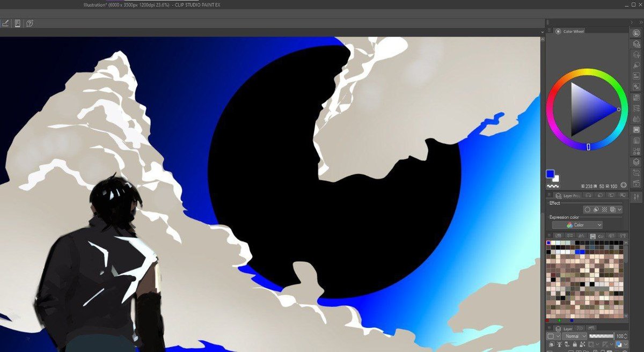The height and width of the screenshot is (352, 644).
Task: Click the pen-on-canvas icon in command bar
Action: pyautogui.click(x=6, y=24)
